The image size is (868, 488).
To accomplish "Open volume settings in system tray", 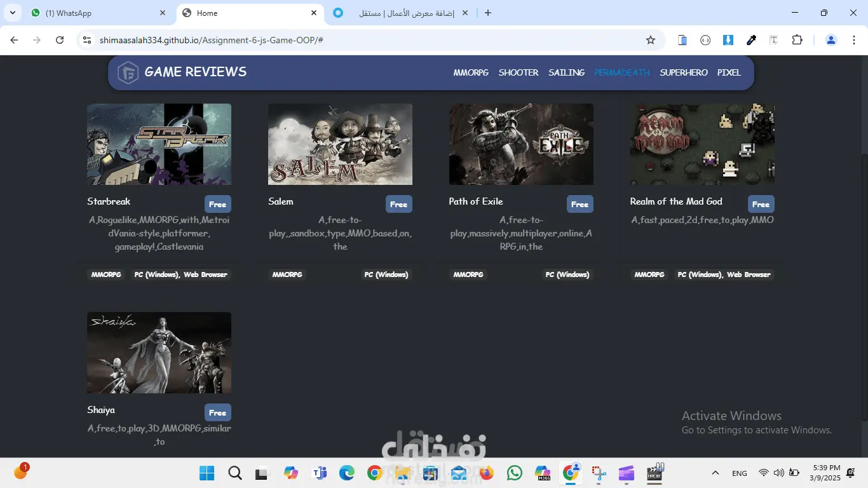I will coord(778,473).
